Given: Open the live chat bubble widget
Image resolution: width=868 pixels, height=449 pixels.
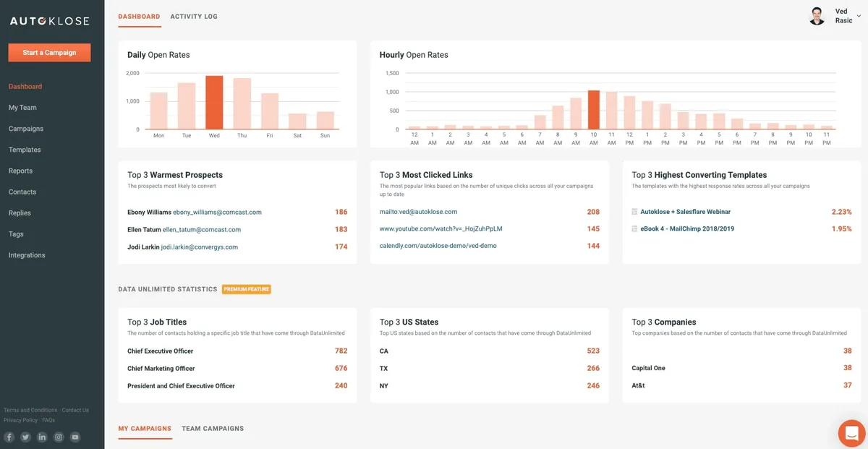Looking at the screenshot, I should (851, 432).
